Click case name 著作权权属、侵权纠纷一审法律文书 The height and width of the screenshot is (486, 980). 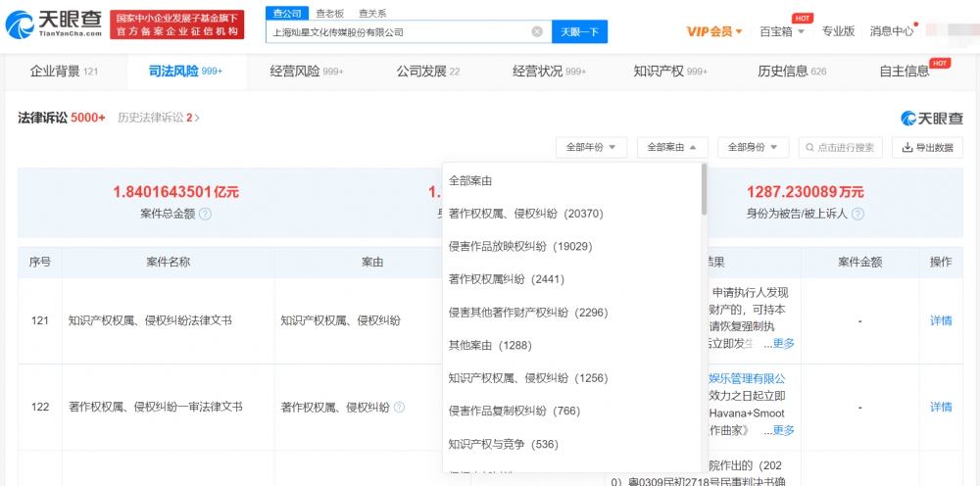[156, 408]
